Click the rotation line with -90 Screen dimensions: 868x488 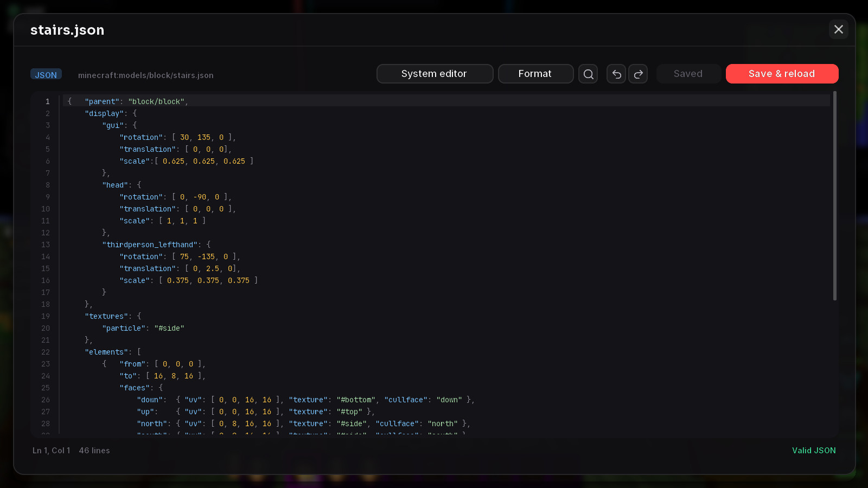tap(176, 197)
